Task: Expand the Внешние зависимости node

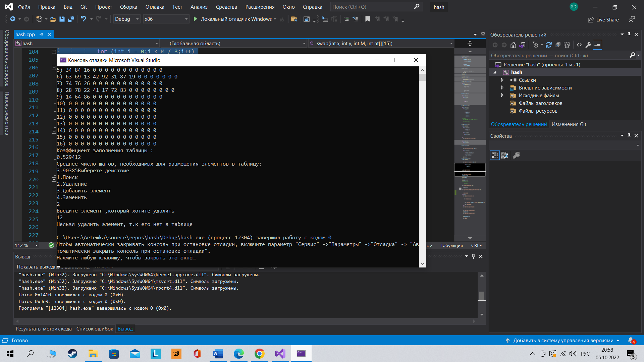Action: coord(502,88)
